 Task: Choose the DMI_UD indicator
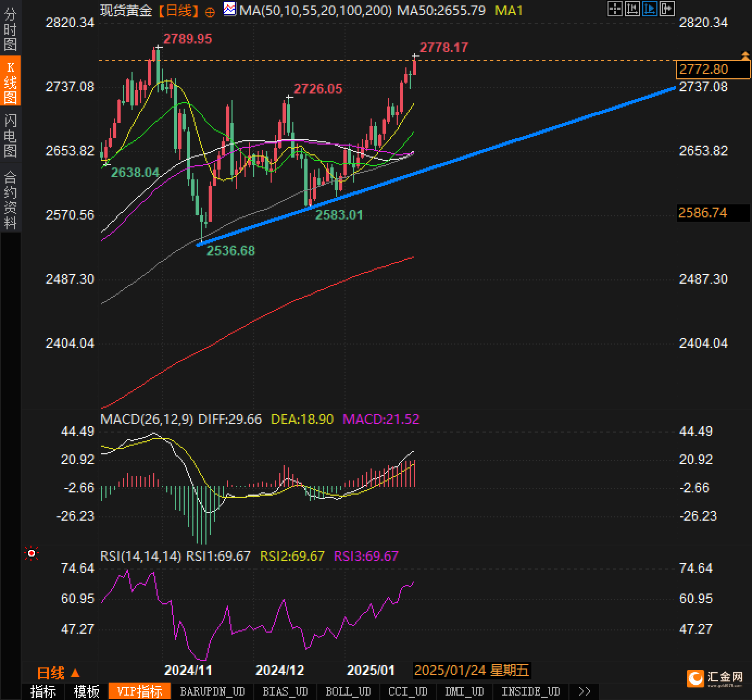coord(465,691)
